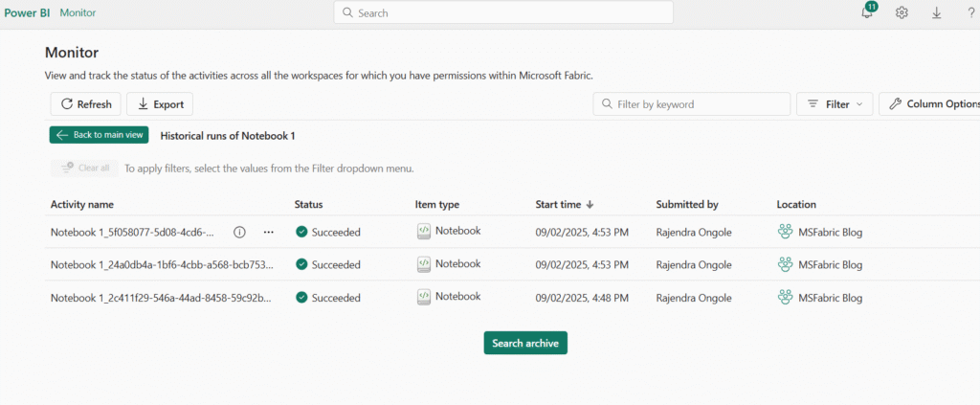Click the Succeeded check icon in 2c411f29 row
Image resolution: width=980 pixels, height=405 pixels.
click(x=301, y=298)
